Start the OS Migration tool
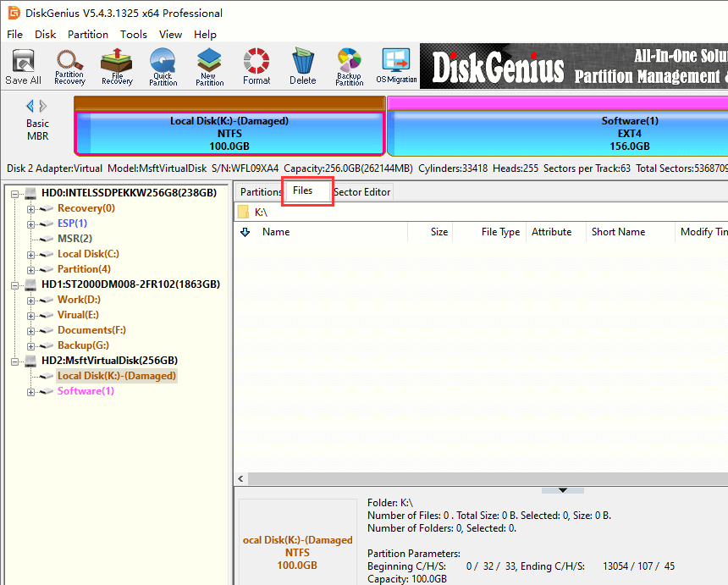This screenshot has height=585, width=728. [396, 67]
